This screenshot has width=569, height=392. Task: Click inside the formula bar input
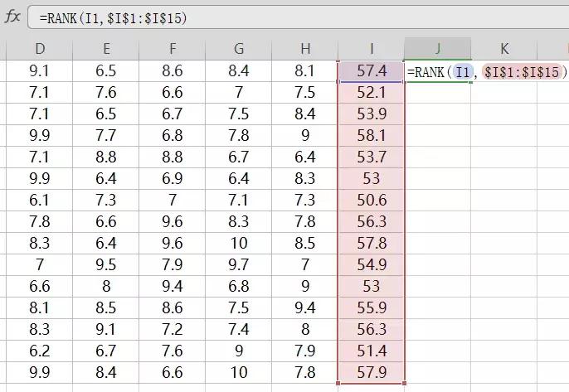(x=299, y=17)
